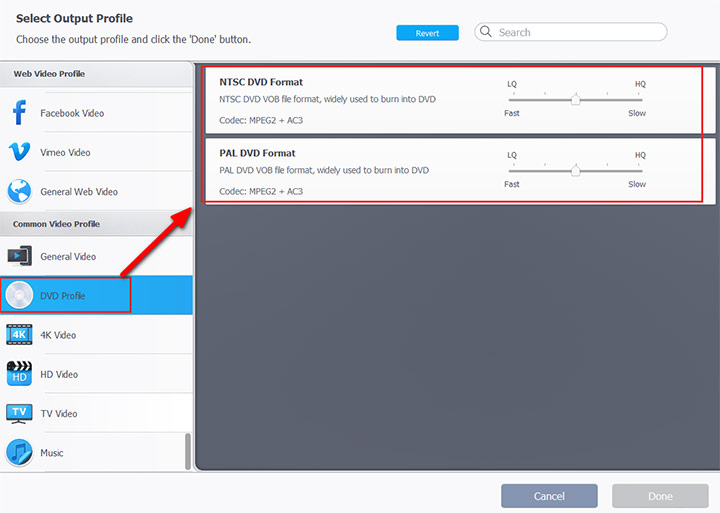720x513 pixels.
Task: Click NTSC DVD Format quality slider handle
Action: tap(575, 99)
